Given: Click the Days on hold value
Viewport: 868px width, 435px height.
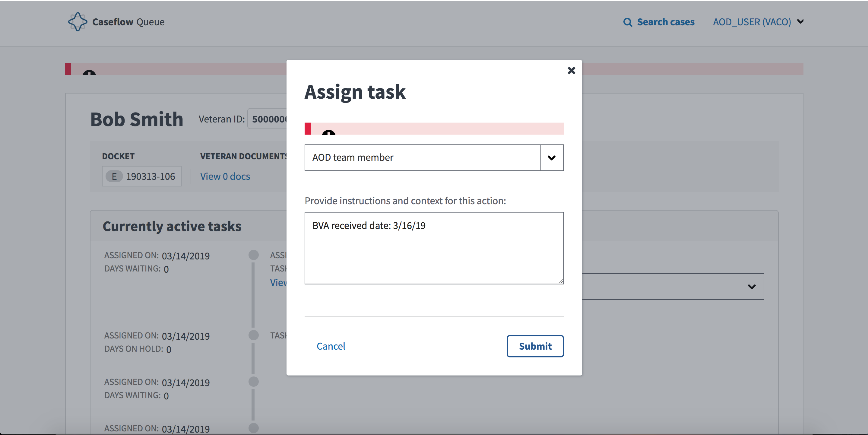Looking at the screenshot, I should click(x=169, y=349).
